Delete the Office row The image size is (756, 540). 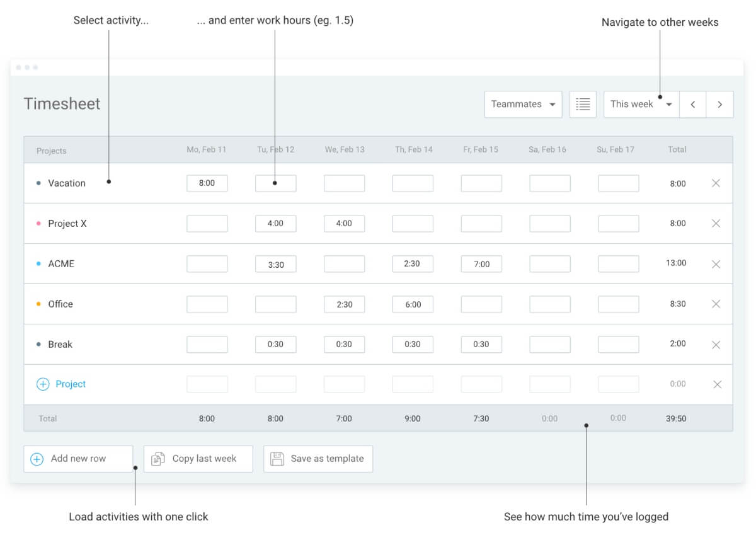tap(716, 304)
